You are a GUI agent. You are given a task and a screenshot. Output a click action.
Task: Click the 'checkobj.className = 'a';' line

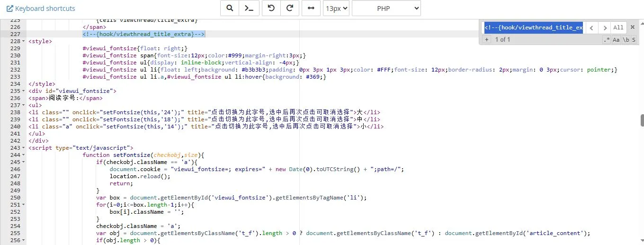click(x=138, y=226)
